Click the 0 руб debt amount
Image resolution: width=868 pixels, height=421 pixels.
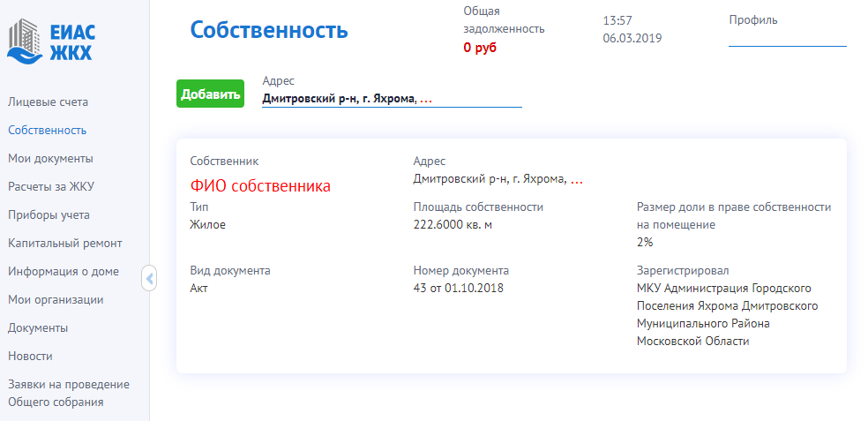[480, 48]
